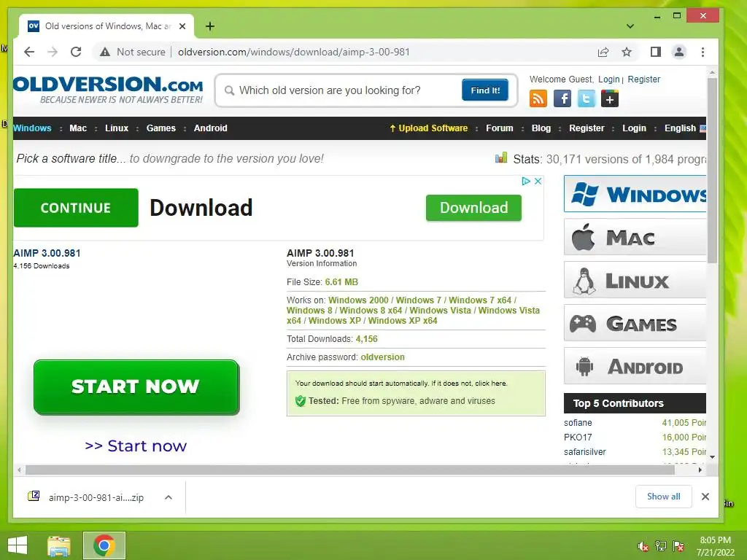Viewport: 747px width, 560px height.
Task: Reload the oldversion.com page
Action: point(76,52)
